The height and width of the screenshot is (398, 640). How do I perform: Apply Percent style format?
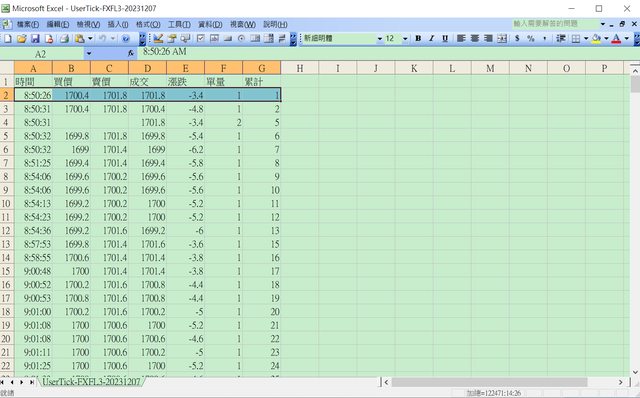(531, 38)
